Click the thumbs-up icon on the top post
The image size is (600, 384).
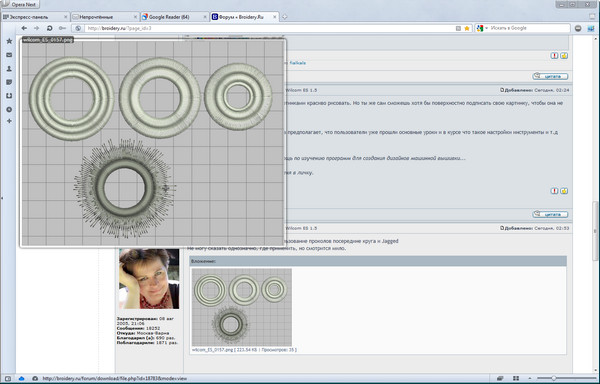point(564,56)
